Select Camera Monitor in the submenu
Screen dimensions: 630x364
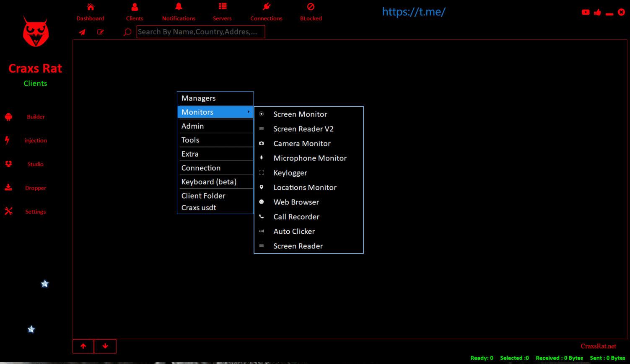pos(309,144)
